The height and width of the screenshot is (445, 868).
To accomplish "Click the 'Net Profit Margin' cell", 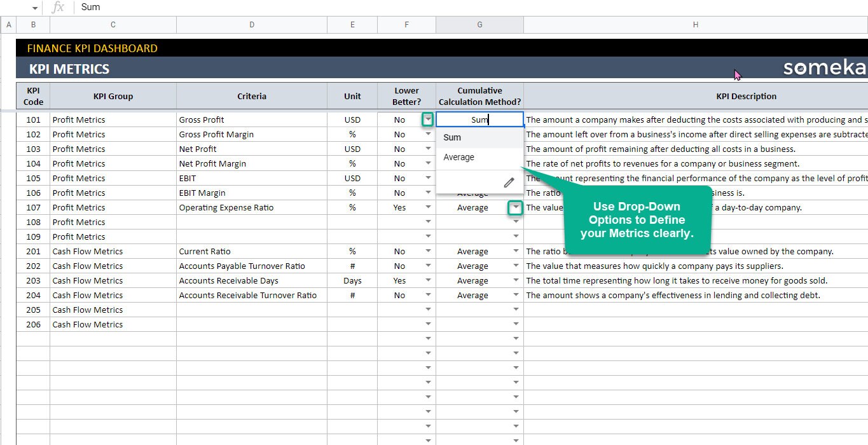I will click(252, 163).
